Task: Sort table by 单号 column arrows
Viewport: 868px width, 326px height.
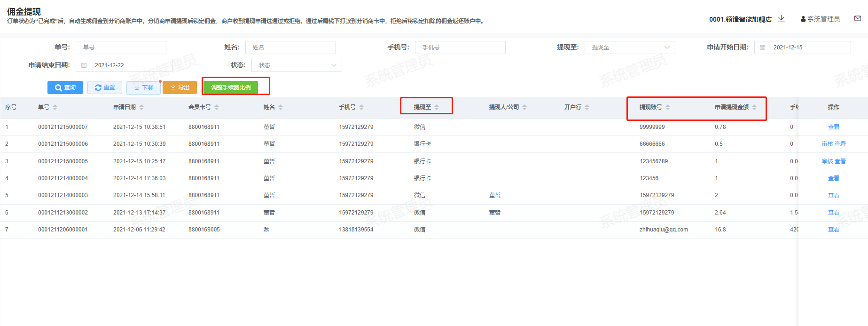Action: coord(55,107)
